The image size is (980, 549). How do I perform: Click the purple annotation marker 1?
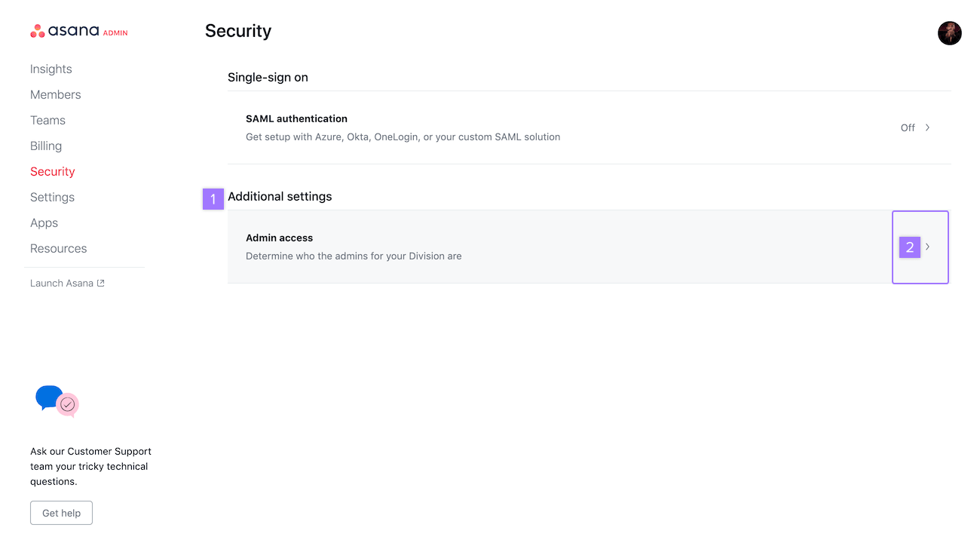click(x=213, y=199)
